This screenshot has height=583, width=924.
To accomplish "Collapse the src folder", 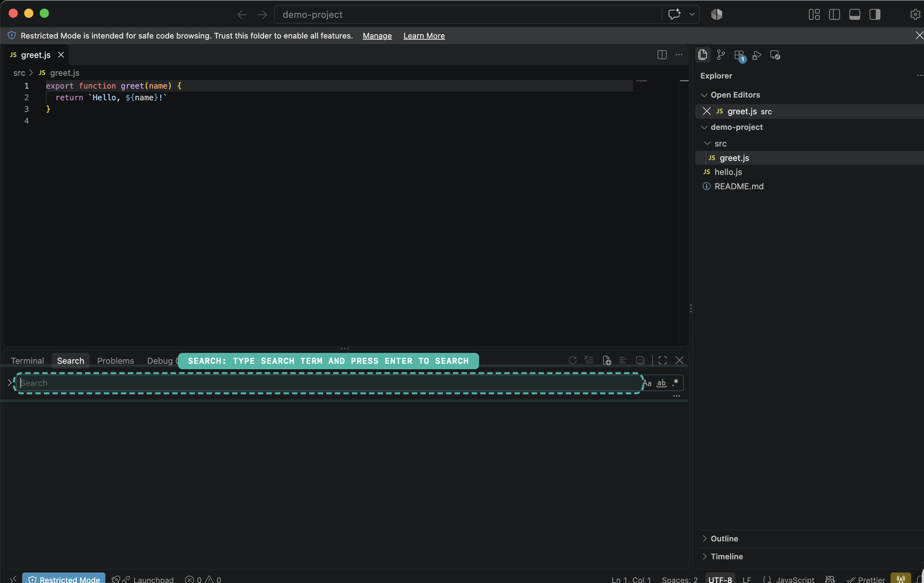I will [x=707, y=143].
